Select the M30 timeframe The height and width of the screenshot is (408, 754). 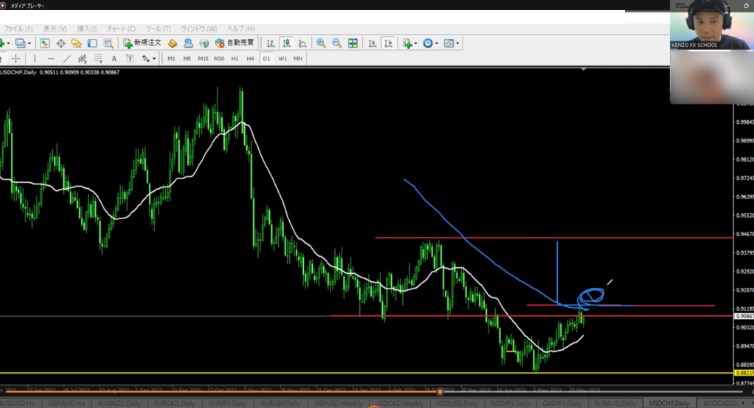coord(219,58)
